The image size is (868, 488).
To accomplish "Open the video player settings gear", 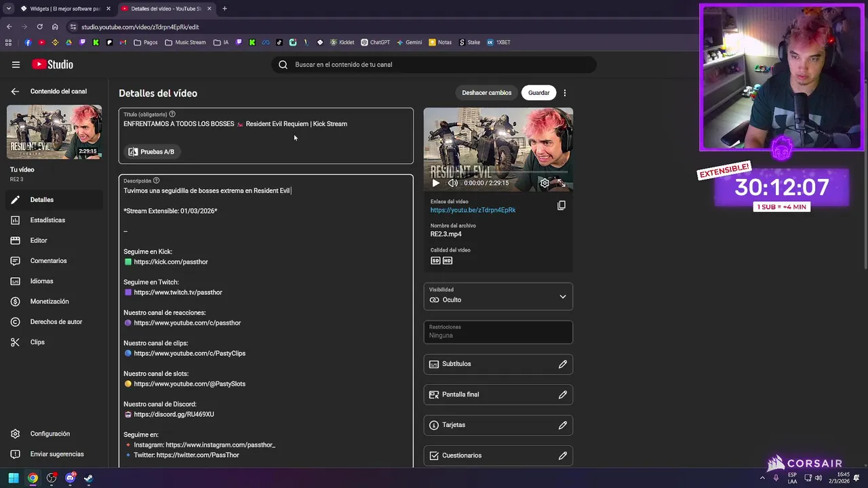I will (x=545, y=183).
